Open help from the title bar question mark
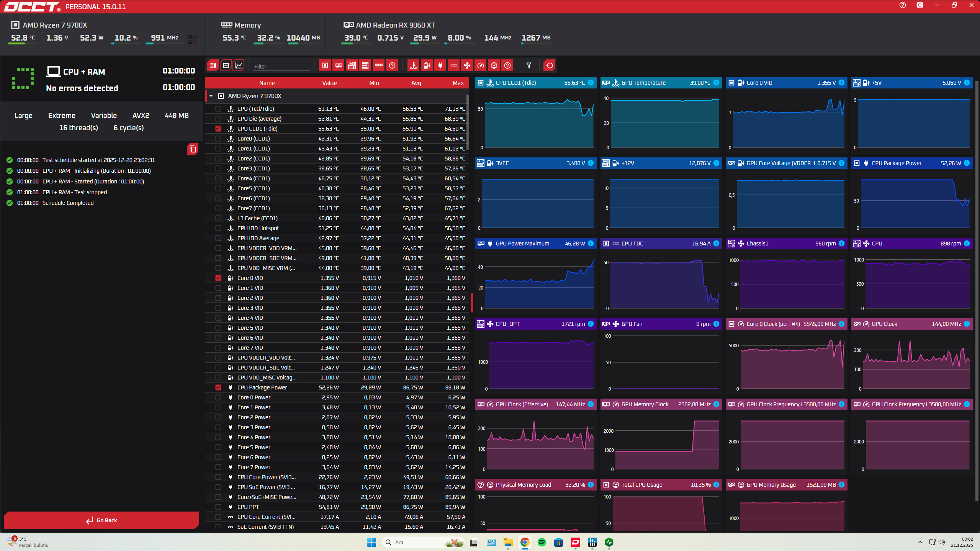This screenshot has width=980, height=551. [x=902, y=5]
